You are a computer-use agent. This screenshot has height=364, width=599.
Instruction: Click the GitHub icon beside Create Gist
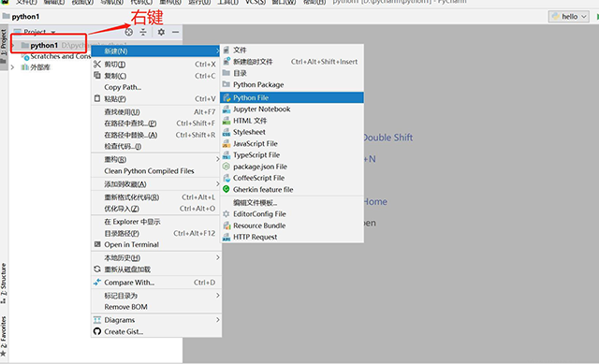pyautogui.click(x=97, y=331)
